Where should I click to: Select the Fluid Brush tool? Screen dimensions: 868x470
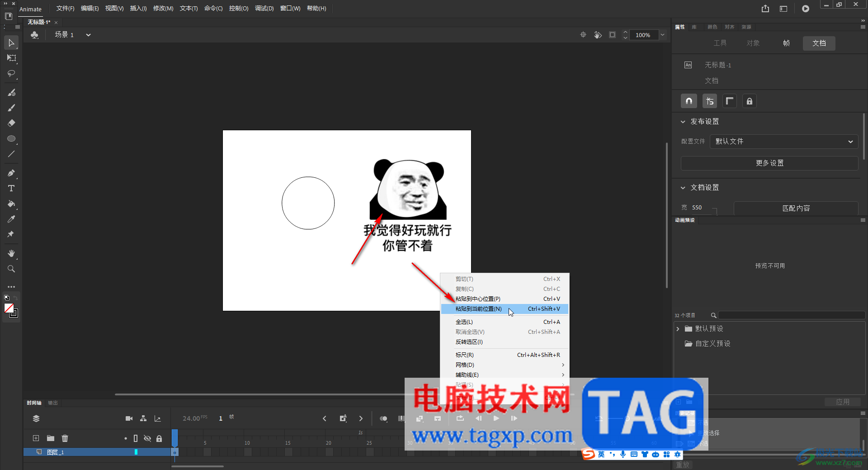pyautogui.click(x=11, y=93)
